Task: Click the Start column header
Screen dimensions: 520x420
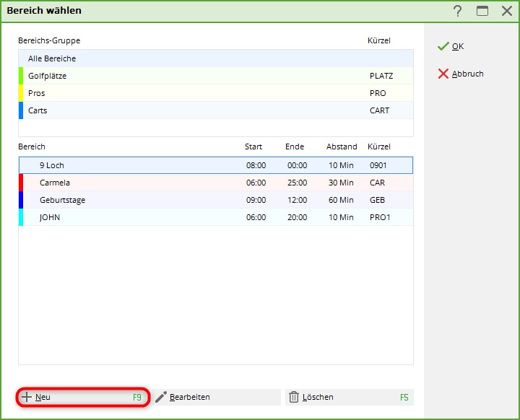Action: [x=253, y=146]
